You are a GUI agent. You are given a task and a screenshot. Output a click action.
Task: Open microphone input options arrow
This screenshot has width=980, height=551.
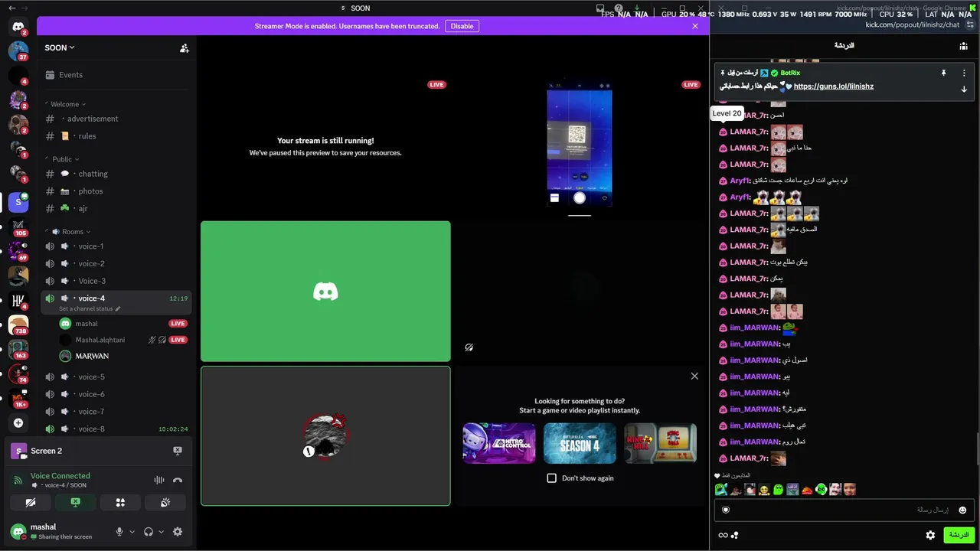click(x=132, y=532)
